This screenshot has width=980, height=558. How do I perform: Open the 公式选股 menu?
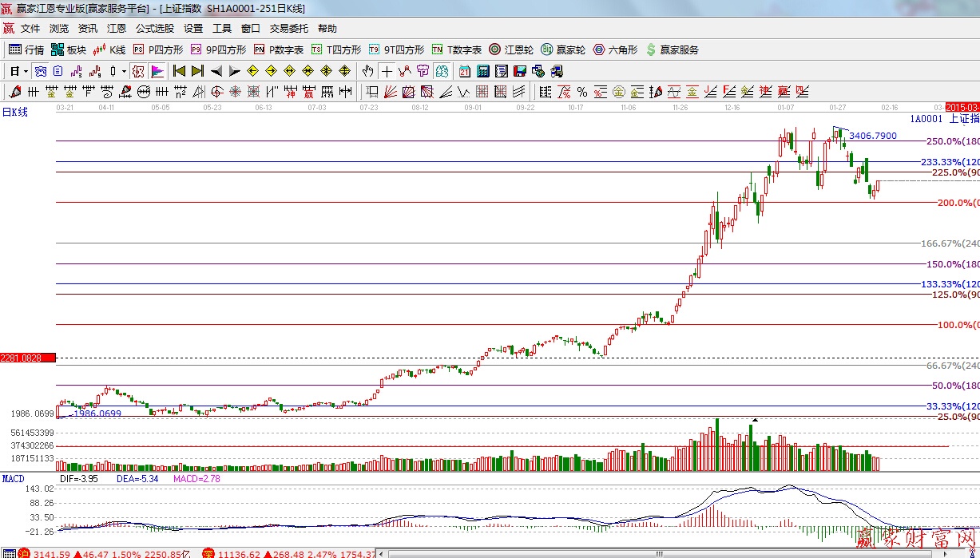154,28
